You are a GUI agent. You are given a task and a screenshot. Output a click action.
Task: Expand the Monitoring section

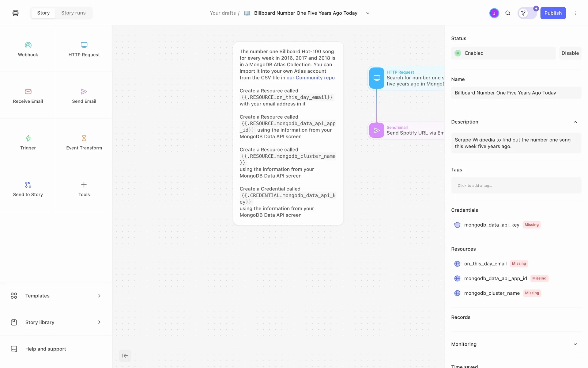click(575, 344)
